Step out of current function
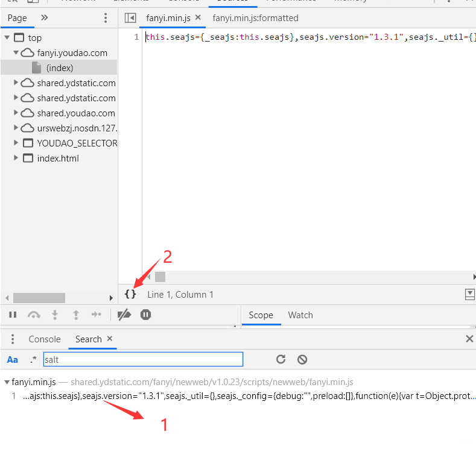Screen dimensions: 476x449 76,315
